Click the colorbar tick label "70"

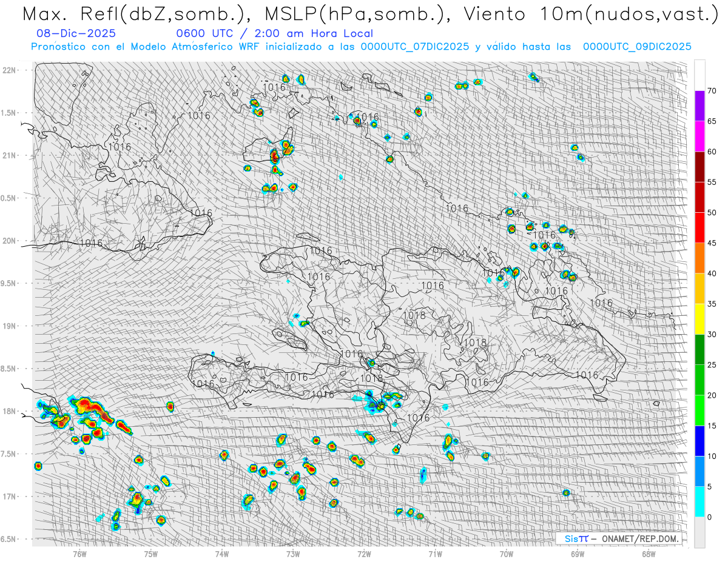coord(712,91)
